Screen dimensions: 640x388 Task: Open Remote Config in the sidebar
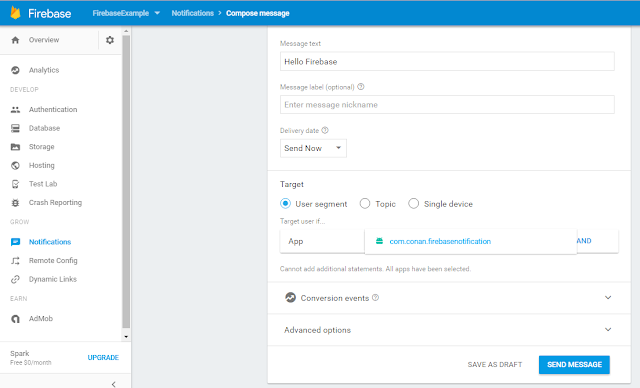coord(53,260)
